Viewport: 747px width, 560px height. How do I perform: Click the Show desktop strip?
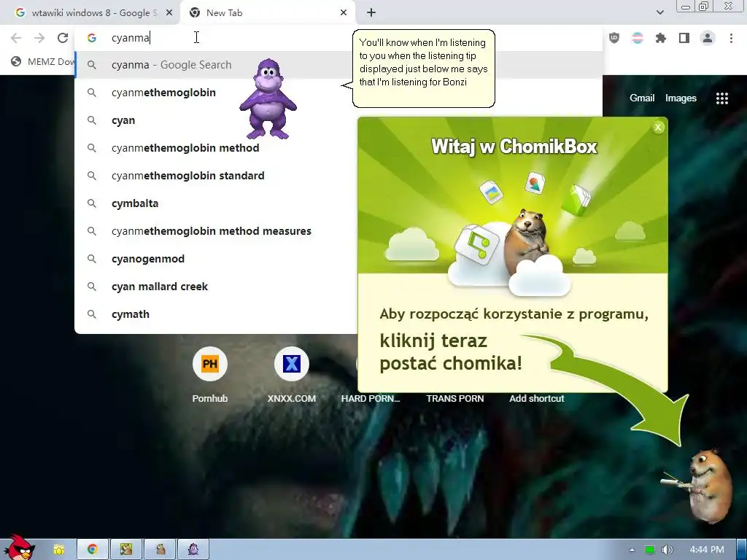(742, 550)
